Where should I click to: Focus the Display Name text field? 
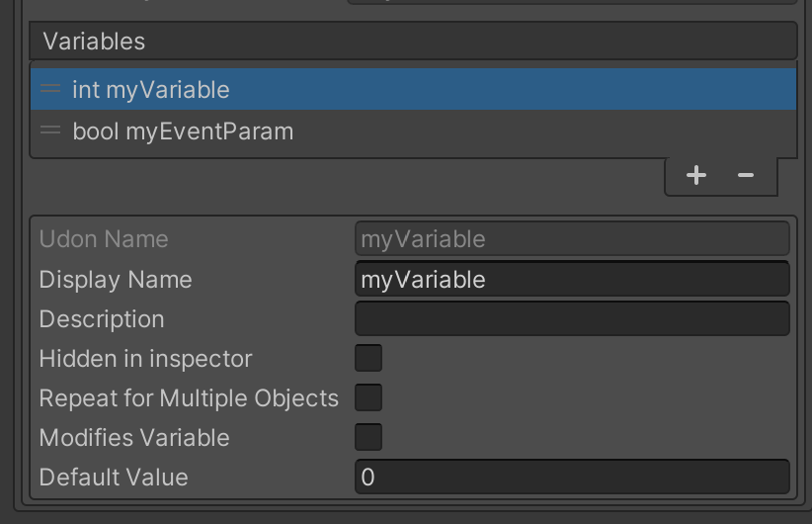(572, 280)
